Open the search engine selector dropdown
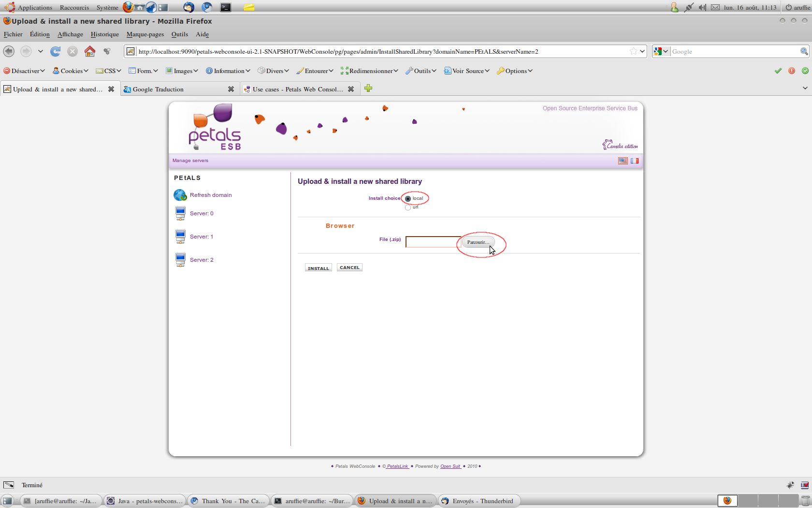Image resolution: width=812 pixels, height=508 pixels. (661, 51)
